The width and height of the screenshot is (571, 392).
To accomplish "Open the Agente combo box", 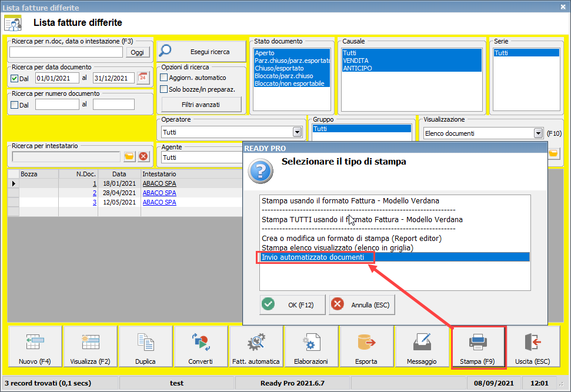I will pos(202,158).
